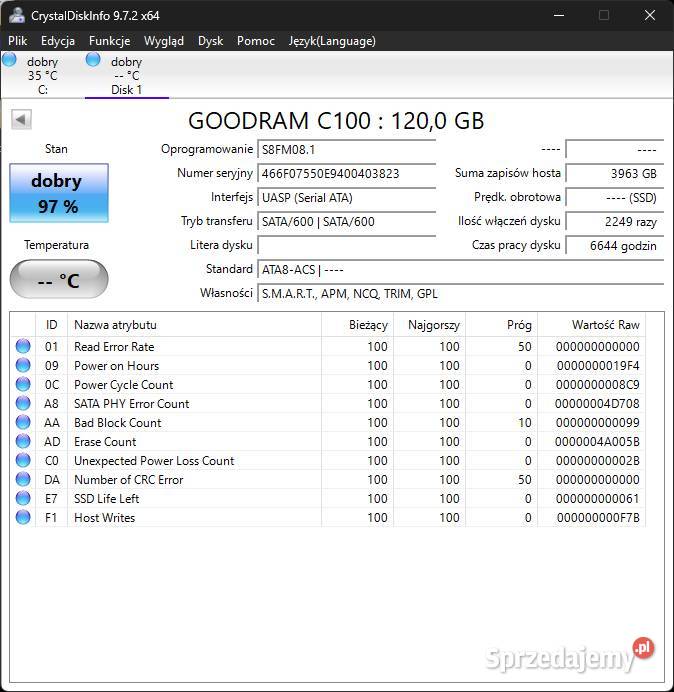
Task: Open the Dysk menu
Action: (x=211, y=41)
